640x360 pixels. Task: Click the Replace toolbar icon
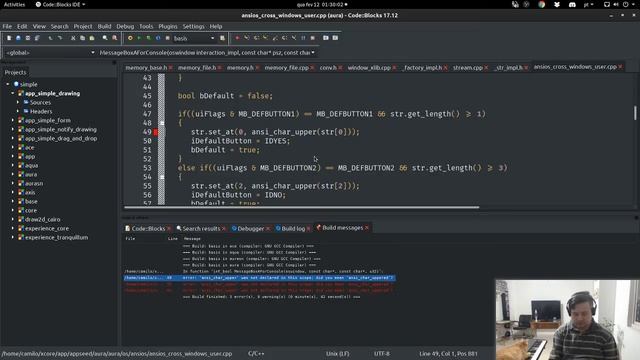point(115,38)
